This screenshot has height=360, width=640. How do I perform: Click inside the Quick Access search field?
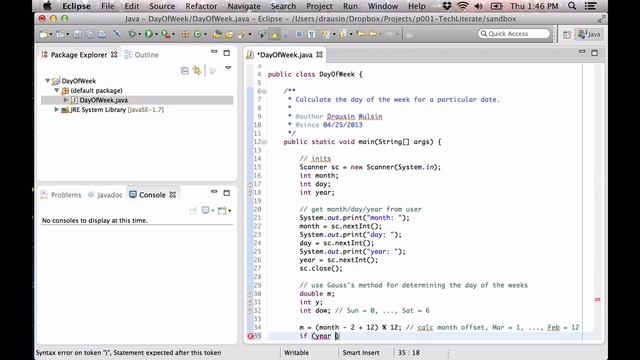click(514, 34)
